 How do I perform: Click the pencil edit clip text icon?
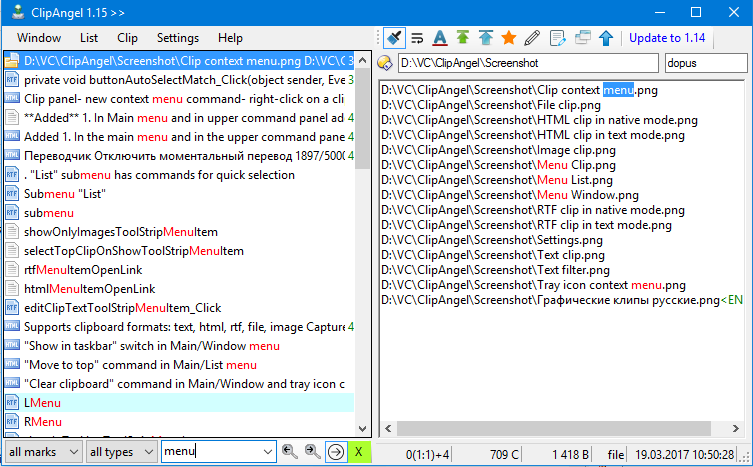[532, 38]
